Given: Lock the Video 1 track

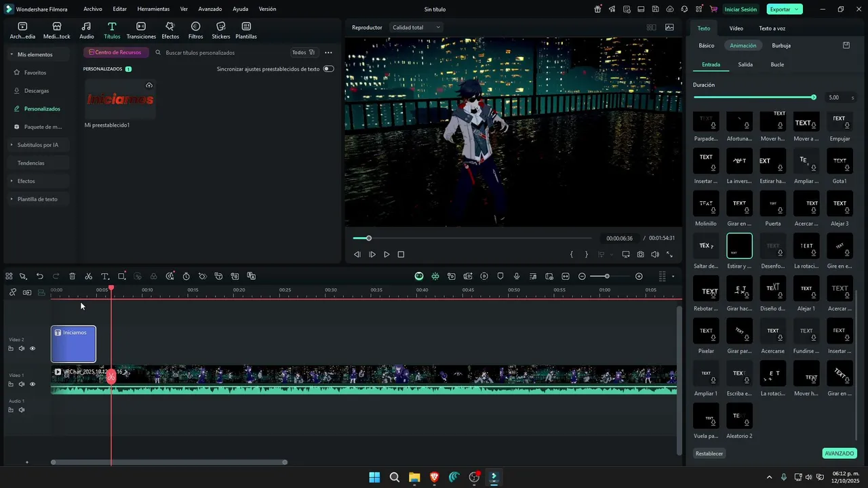Looking at the screenshot, I should click(11, 384).
